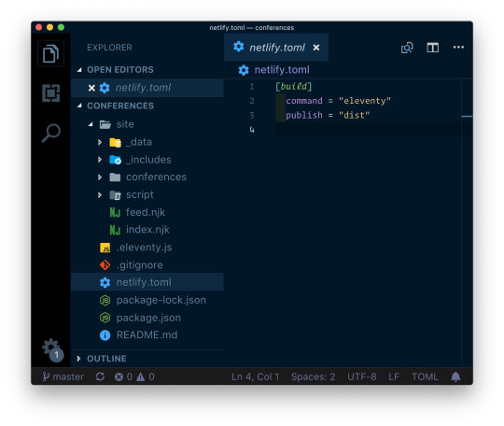This screenshot has height=426, width=504.
Task: Click line number 3 in gutter
Action: coord(252,115)
